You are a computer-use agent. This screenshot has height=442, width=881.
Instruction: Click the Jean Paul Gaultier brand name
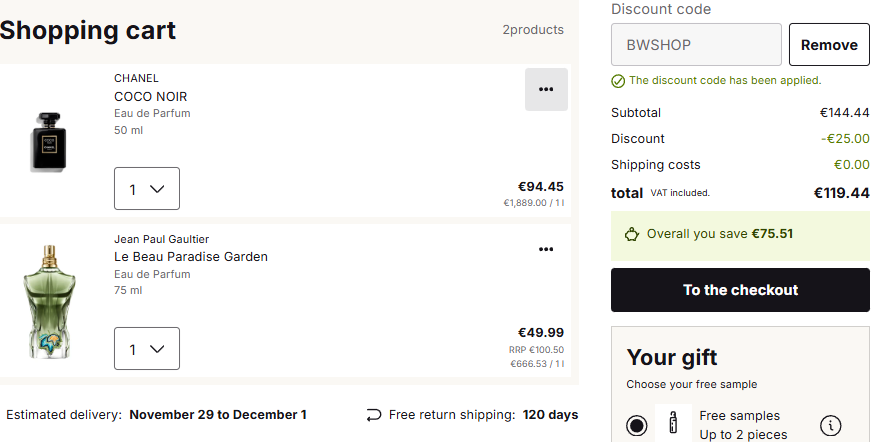coord(161,239)
